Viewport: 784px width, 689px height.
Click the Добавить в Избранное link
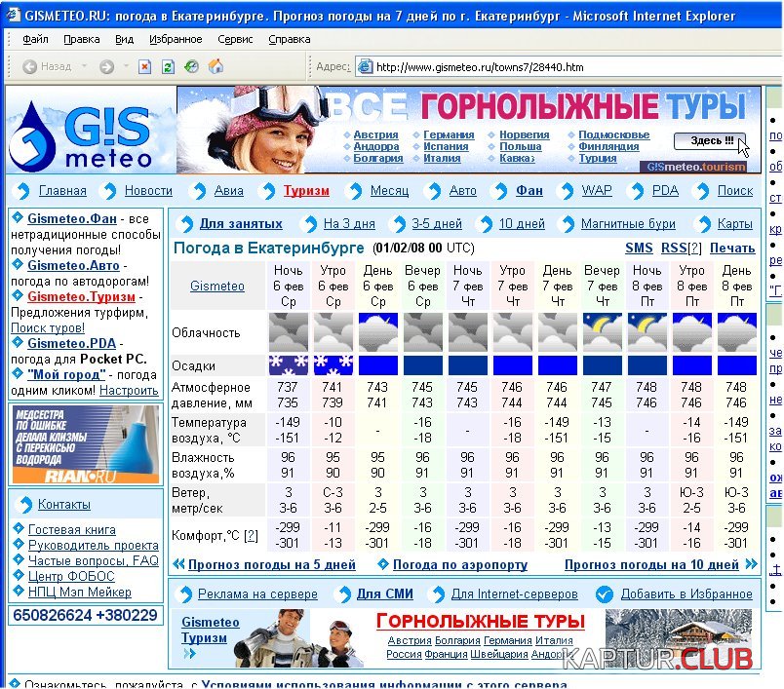pyautogui.click(x=686, y=594)
